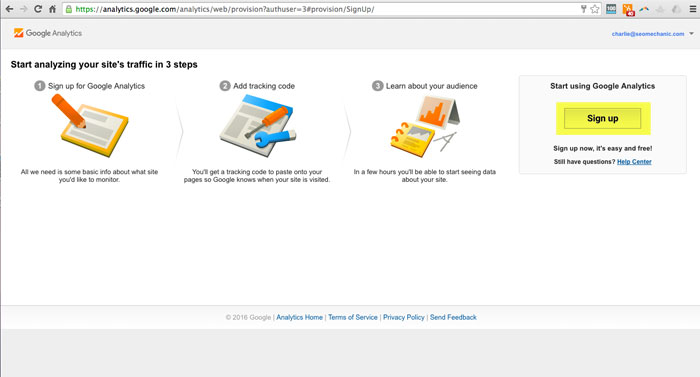The width and height of the screenshot is (700, 377).
Task: Click the audience charts illustration
Action: point(425,126)
